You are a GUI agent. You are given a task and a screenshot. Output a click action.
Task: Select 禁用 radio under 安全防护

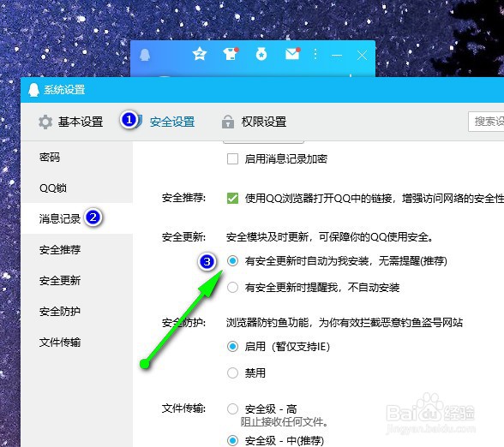point(232,372)
